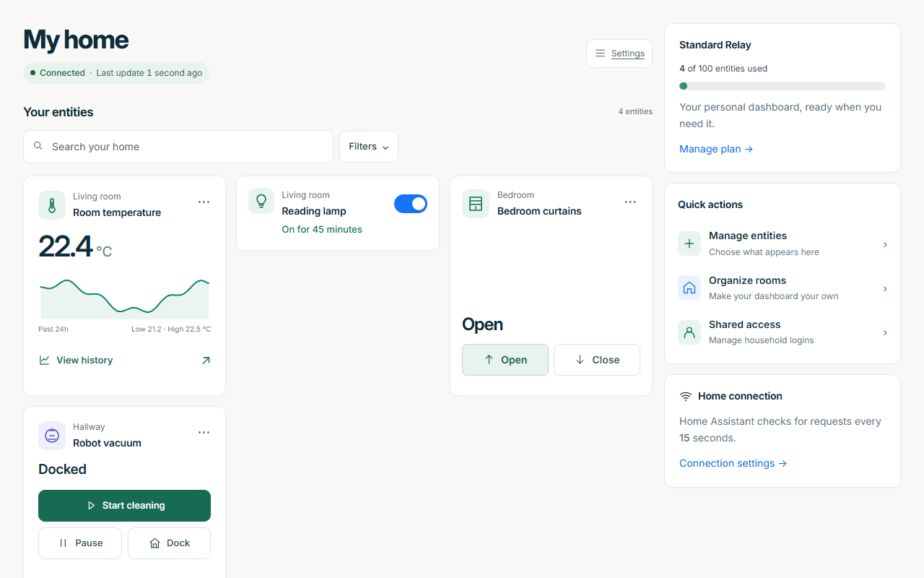Screen dimensions: 924x578
Task: Turn off the Reading lamp switch
Action: (x=411, y=204)
